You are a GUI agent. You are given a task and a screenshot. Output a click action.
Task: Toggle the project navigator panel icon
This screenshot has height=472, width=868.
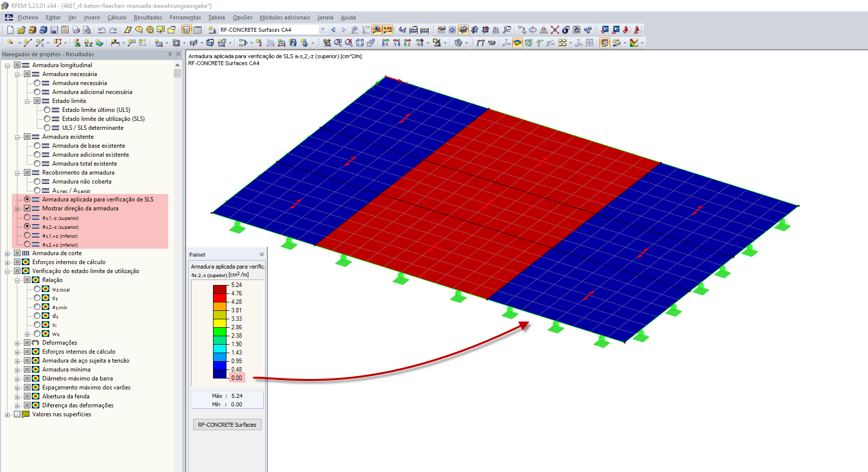(186, 30)
